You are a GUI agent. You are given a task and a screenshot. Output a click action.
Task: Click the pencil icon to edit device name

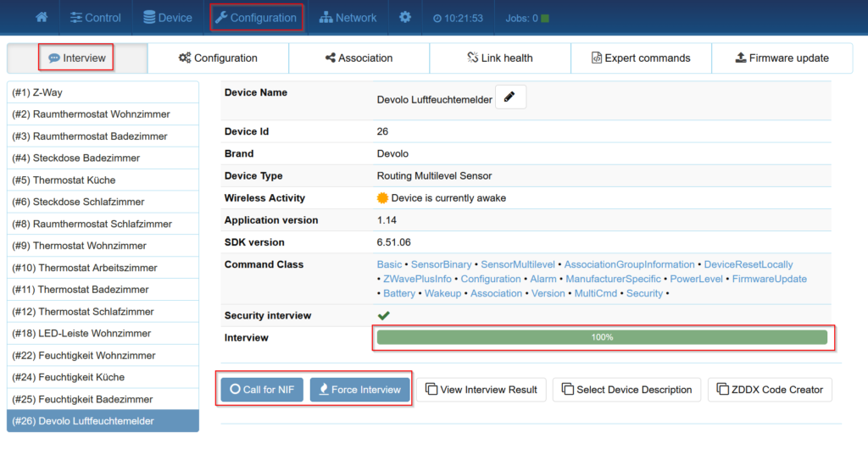509,97
